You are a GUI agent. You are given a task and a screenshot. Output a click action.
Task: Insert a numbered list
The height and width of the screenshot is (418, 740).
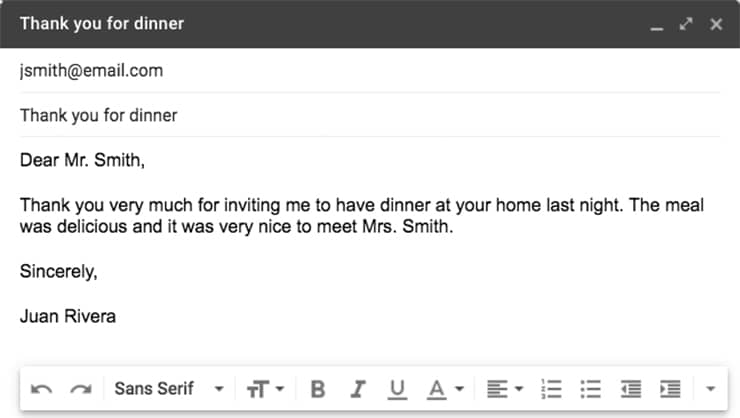click(x=551, y=388)
